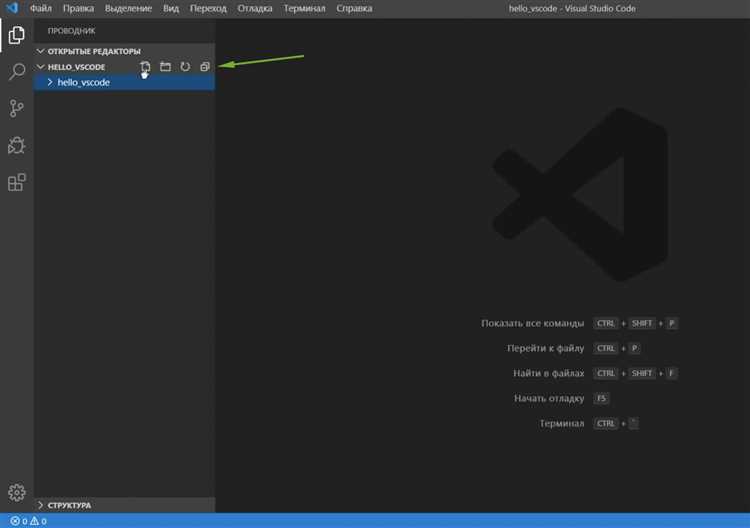The height and width of the screenshot is (528, 750).
Task: Collapse all folders in Explorer
Action: (x=204, y=67)
